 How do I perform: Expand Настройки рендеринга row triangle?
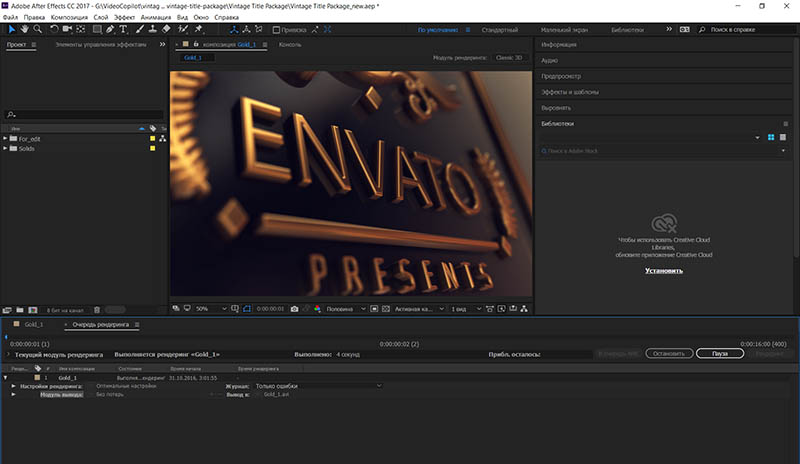click(14, 386)
